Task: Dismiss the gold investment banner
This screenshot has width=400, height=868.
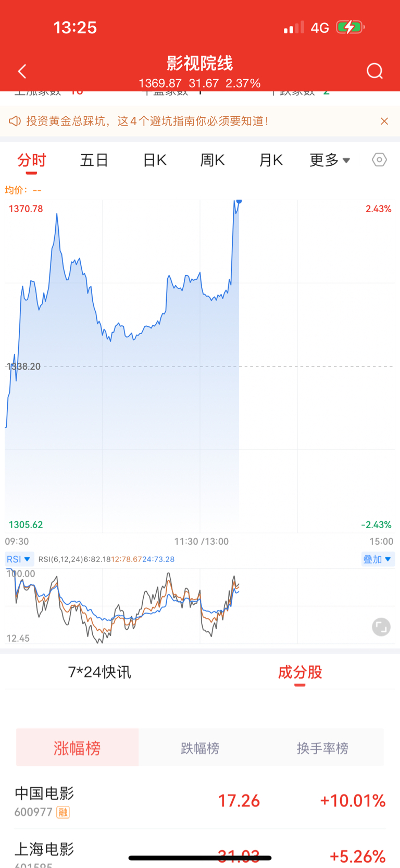Action: pyautogui.click(x=384, y=121)
